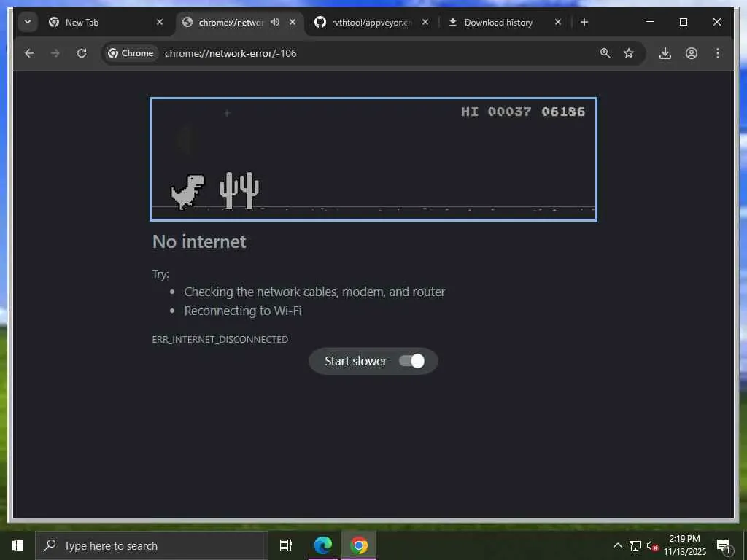This screenshot has width=747, height=560.
Task: Open the zoom magnifier in address bar
Action: 605,53
